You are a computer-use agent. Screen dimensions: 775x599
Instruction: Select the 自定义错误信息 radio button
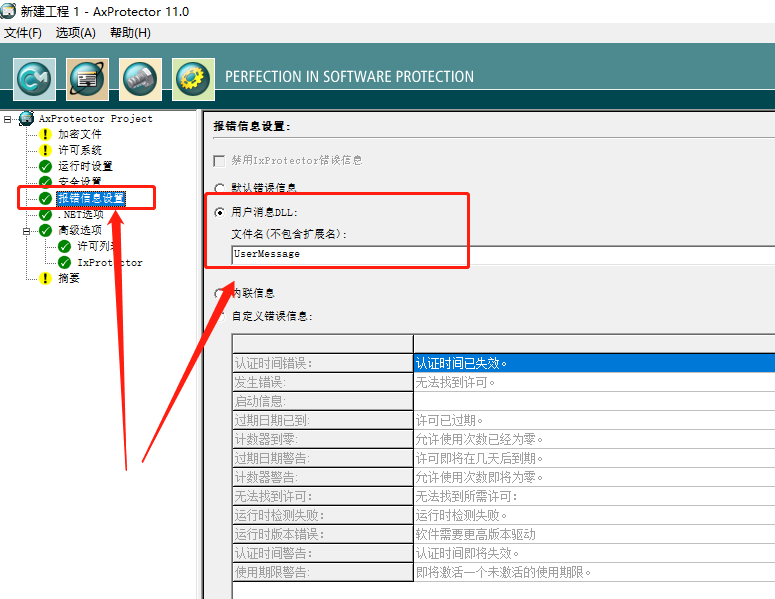[x=221, y=316]
